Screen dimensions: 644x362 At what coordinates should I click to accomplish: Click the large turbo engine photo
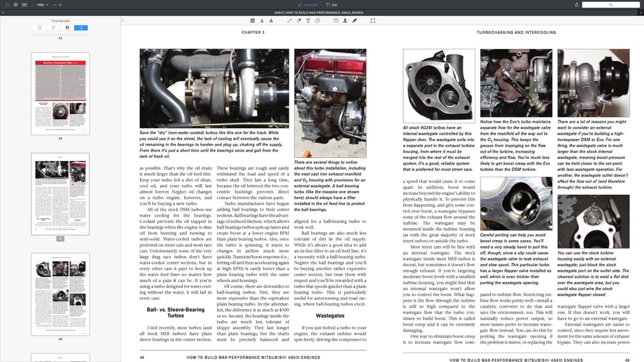(x=214, y=89)
